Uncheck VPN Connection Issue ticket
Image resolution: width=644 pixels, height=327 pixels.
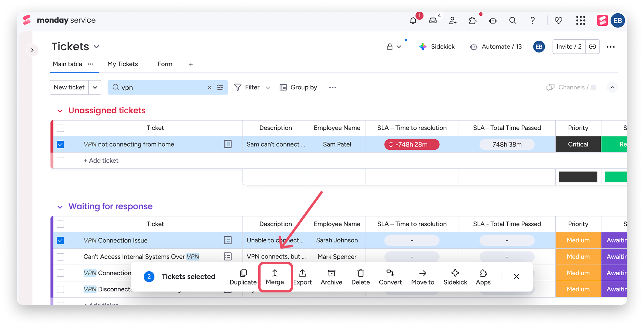pos(61,240)
